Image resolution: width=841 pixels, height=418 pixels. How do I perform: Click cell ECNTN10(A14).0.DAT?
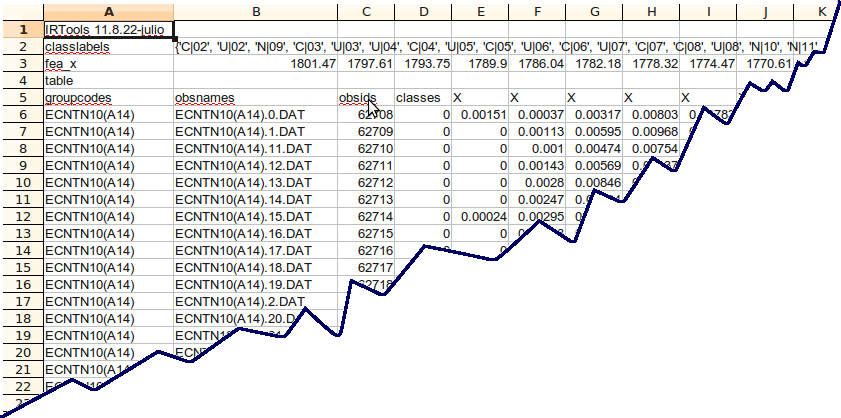pos(256,115)
